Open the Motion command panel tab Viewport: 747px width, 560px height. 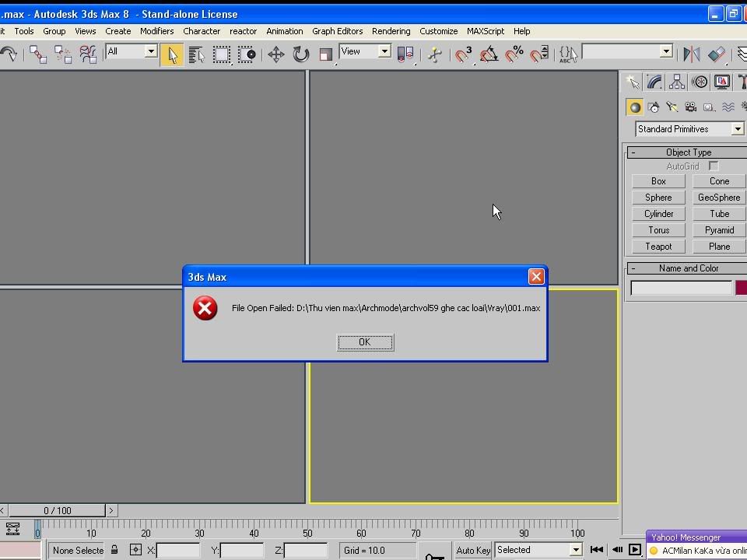coord(700,82)
